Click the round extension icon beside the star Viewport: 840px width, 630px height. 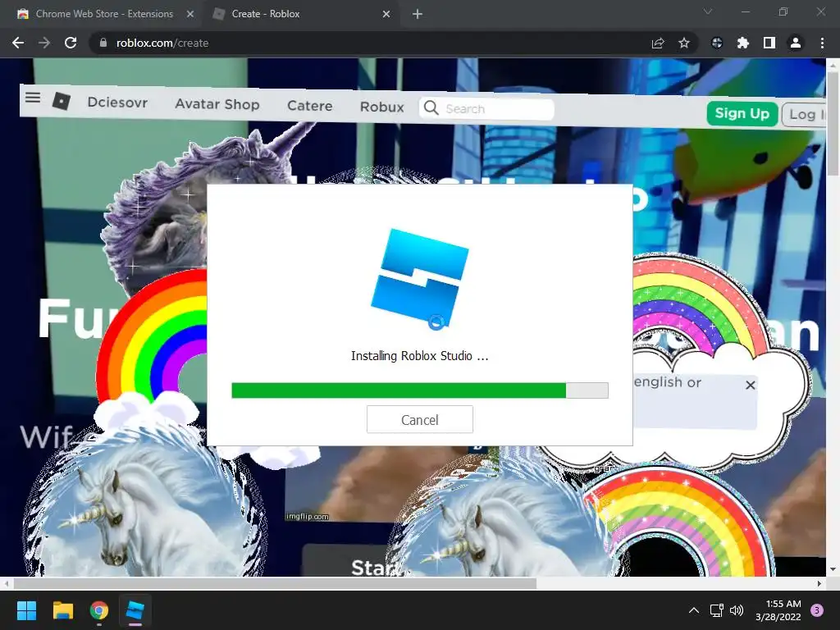coord(717,43)
